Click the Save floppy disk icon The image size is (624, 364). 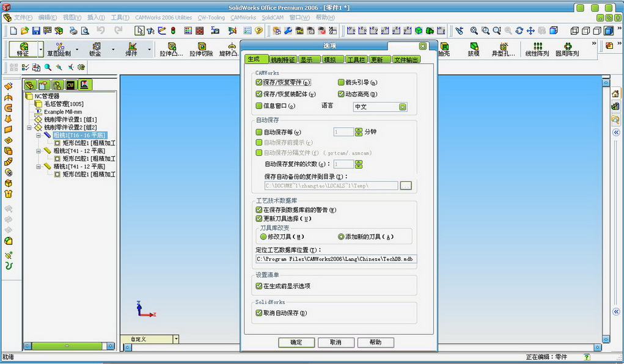[36, 31]
